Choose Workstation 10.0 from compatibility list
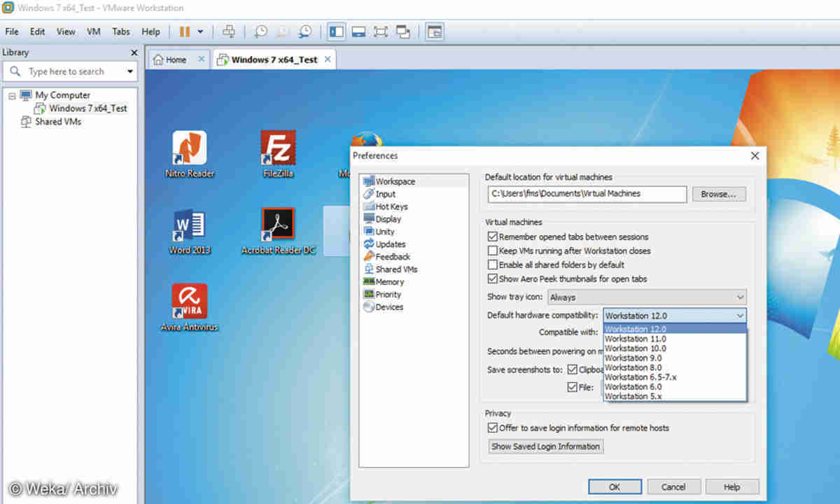The width and height of the screenshot is (840, 504). click(x=636, y=349)
